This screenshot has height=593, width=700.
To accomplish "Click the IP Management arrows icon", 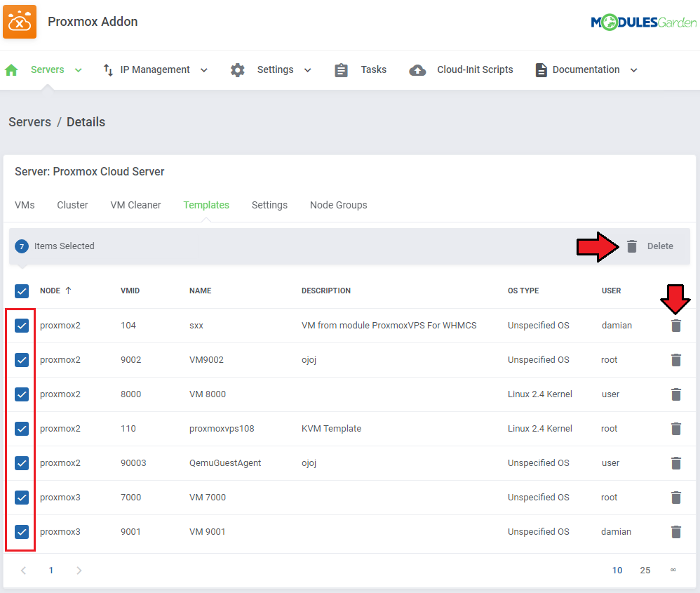I will [108, 70].
